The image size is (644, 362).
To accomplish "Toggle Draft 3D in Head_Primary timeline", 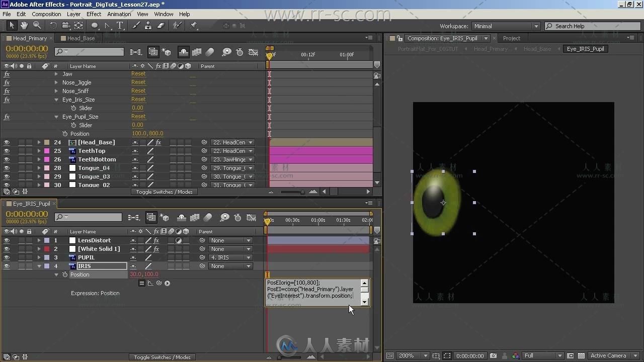I will 166,52.
